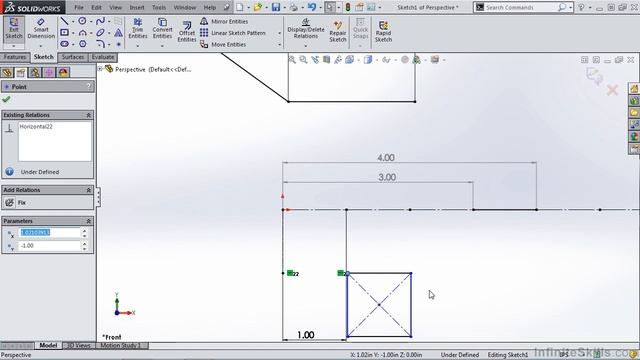Click the Rebuild traffic light icon
This screenshot has height=360, width=640.
[x=348, y=7]
